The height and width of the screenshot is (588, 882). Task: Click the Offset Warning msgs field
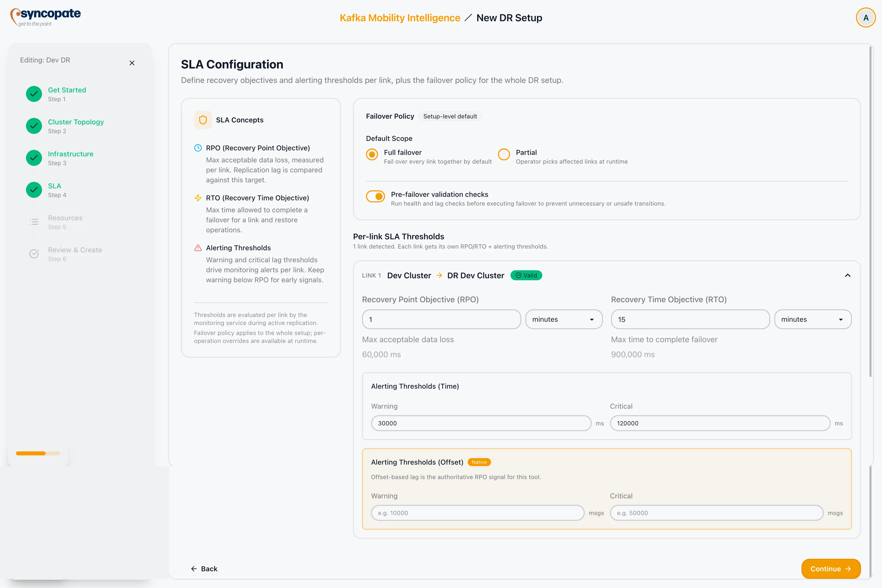477,513
